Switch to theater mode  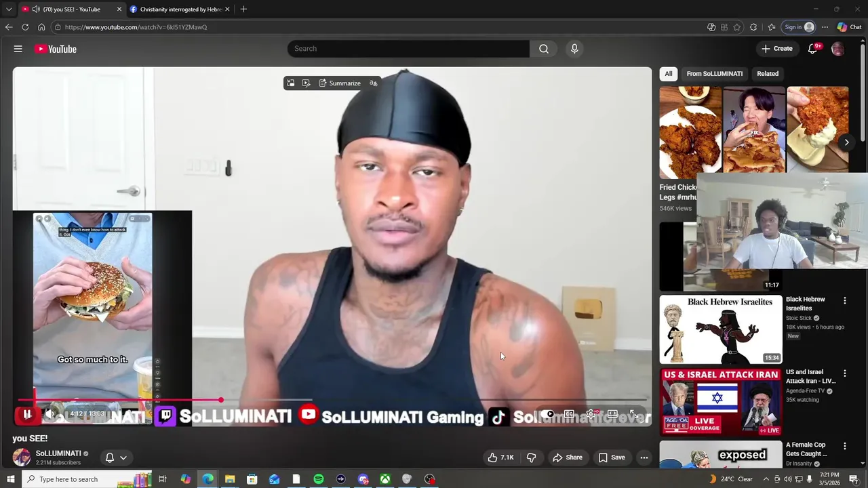(x=612, y=414)
